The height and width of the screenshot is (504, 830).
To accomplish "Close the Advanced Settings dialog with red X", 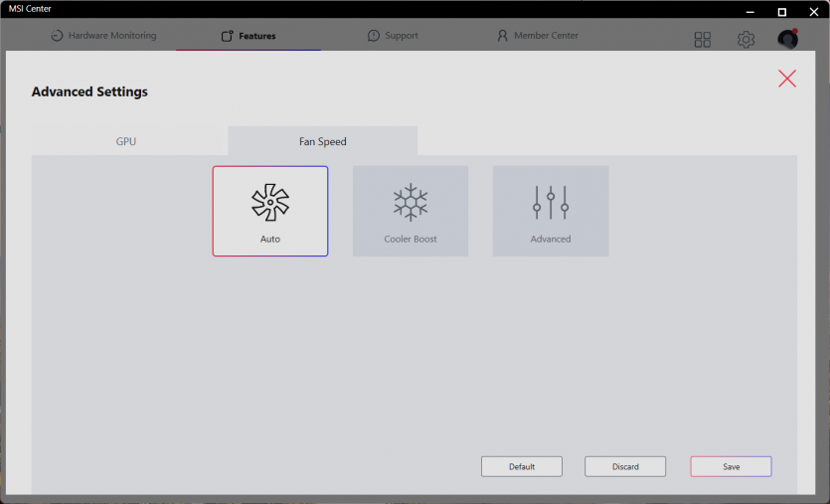I will (x=787, y=79).
